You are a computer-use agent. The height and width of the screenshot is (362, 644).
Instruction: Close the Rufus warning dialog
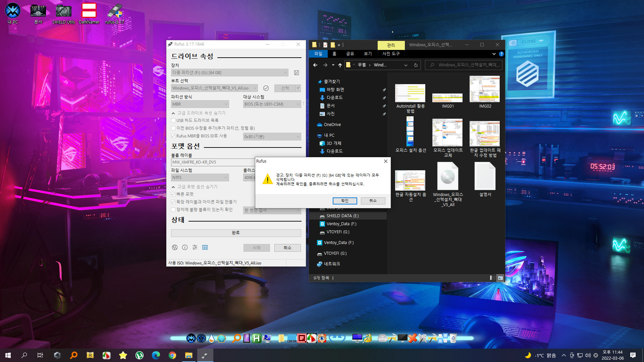386,161
